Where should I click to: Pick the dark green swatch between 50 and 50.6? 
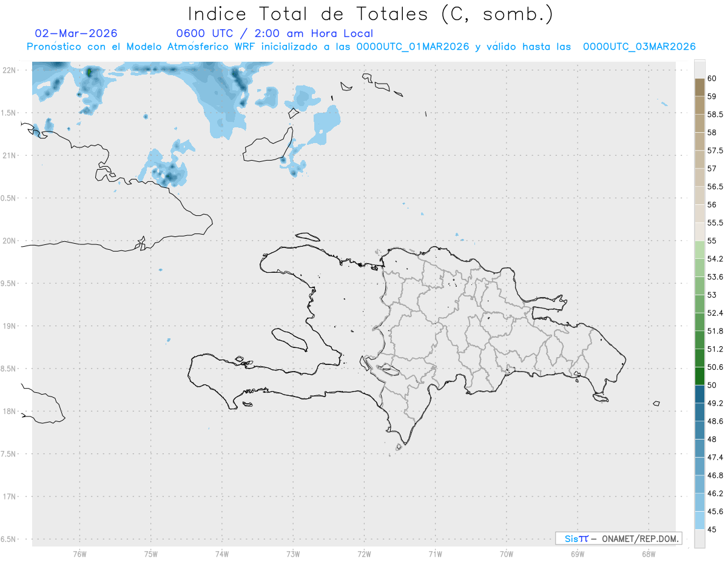(699, 376)
